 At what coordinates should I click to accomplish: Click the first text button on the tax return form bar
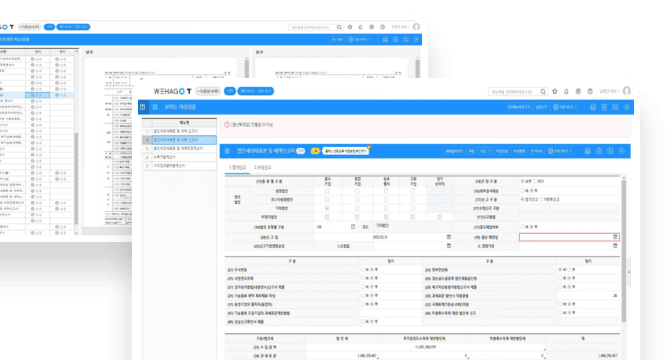coord(455,151)
